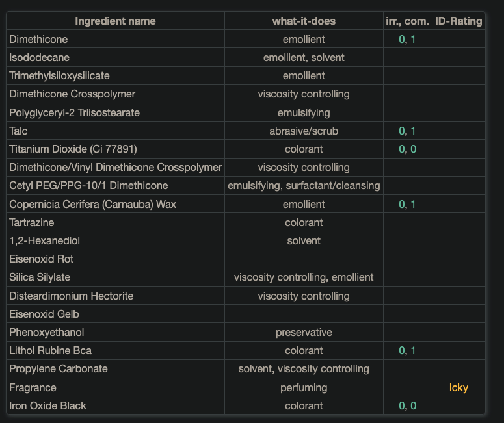
Task: Click the orange Icky rating
Action: (458, 387)
